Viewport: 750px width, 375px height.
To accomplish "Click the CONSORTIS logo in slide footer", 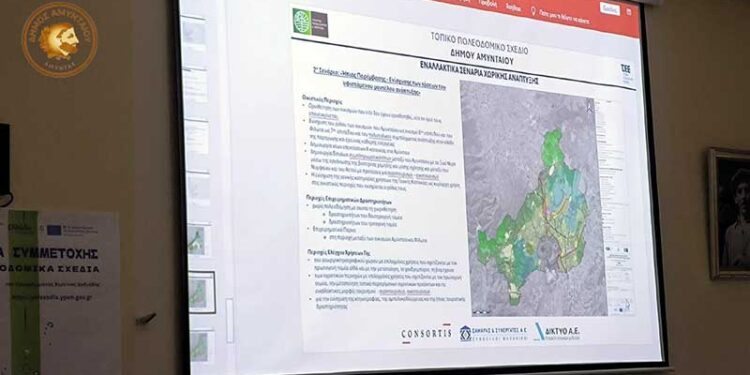I will 426,333.
